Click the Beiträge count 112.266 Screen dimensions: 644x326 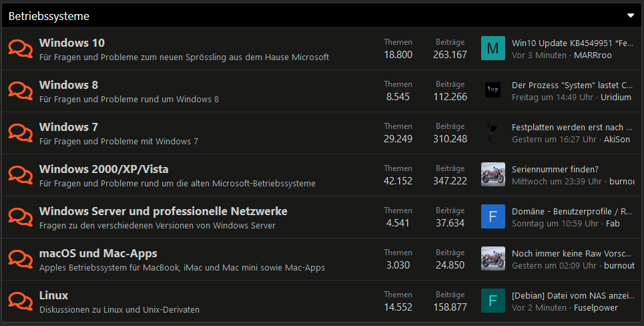(x=450, y=97)
